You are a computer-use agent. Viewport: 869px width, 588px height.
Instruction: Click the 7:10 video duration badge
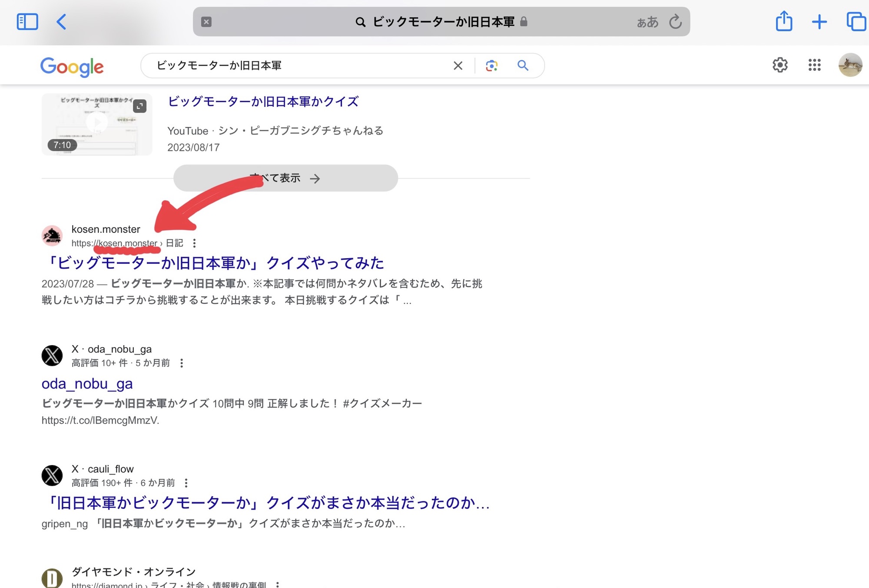point(62,145)
